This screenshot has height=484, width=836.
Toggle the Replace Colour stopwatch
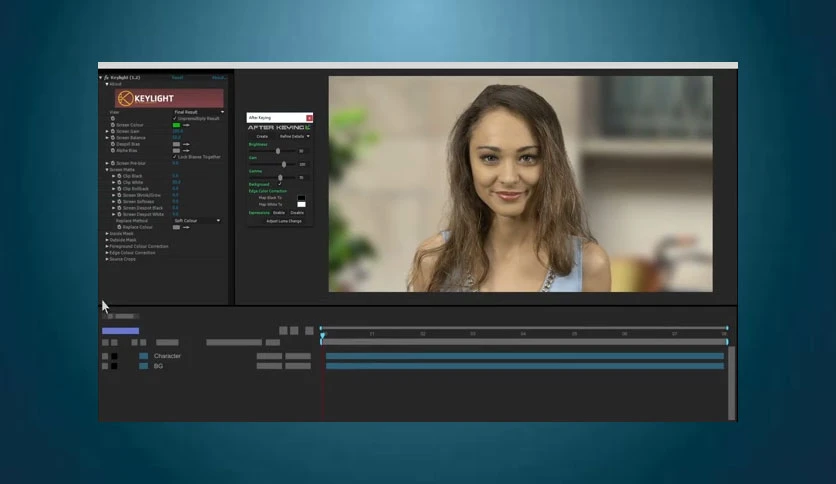click(x=119, y=227)
